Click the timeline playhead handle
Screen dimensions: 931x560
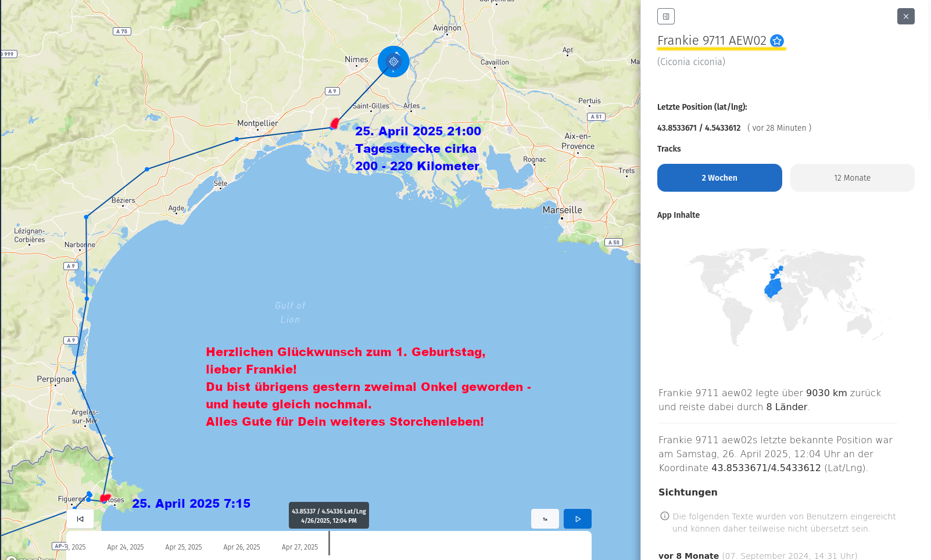pyautogui.click(x=329, y=544)
